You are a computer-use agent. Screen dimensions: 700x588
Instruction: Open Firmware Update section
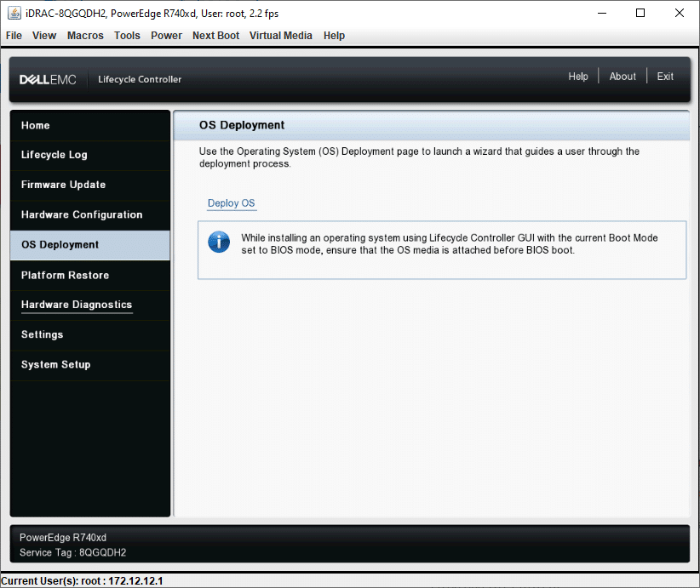coord(90,185)
